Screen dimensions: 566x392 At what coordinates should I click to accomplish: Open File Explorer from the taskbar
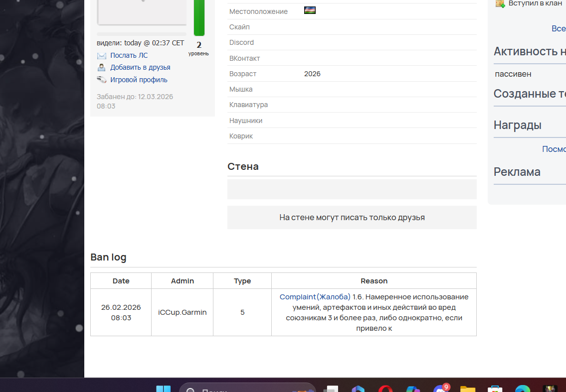pyautogui.click(x=467, y=389)
